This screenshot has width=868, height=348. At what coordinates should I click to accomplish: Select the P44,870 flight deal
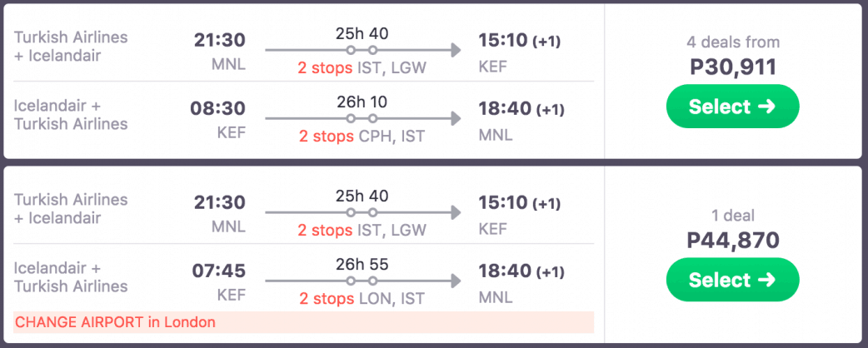pos(732,281)
